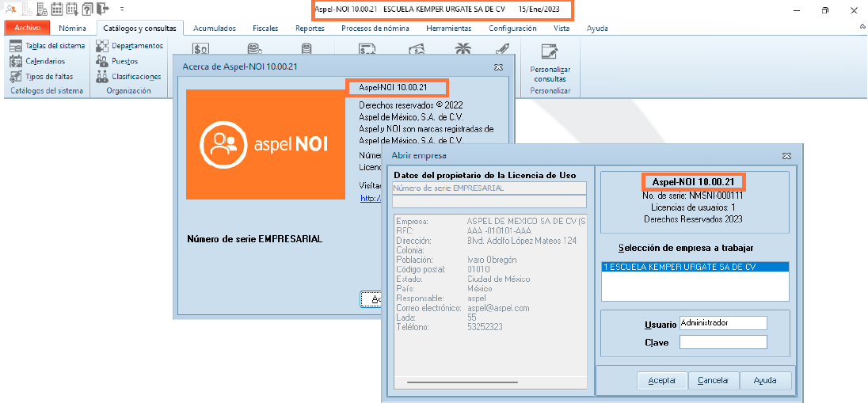Click the Blvd. Adolfo López Mateos address value
The height and width of the screenshot is (403, 868).
(x=521, y=241)
